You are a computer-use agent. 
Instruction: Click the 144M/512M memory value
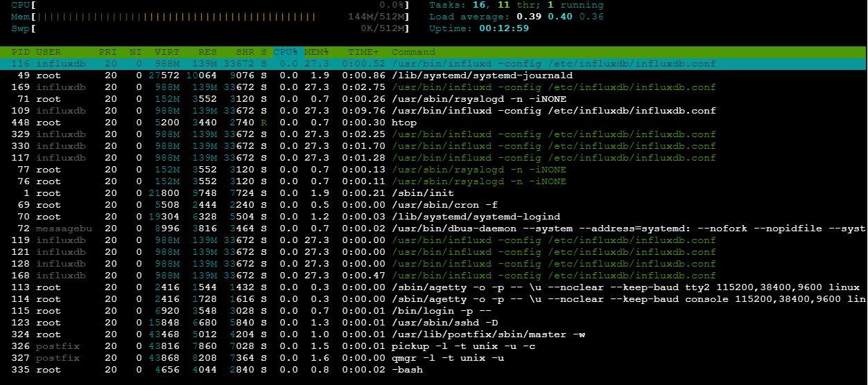pyautogui.click(x=376, y=17)
